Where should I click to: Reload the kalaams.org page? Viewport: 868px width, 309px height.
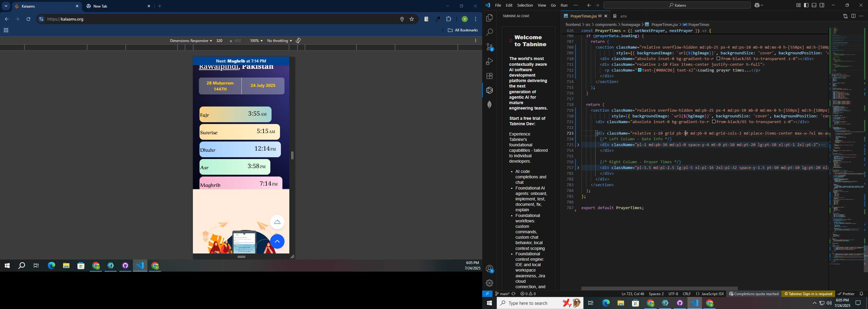28,19
